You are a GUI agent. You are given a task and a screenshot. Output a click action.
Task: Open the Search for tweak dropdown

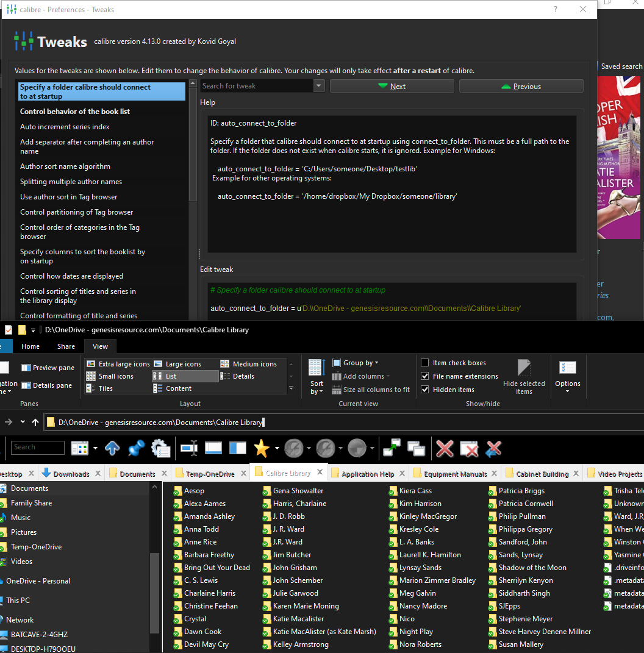click(x=319, y=86)
